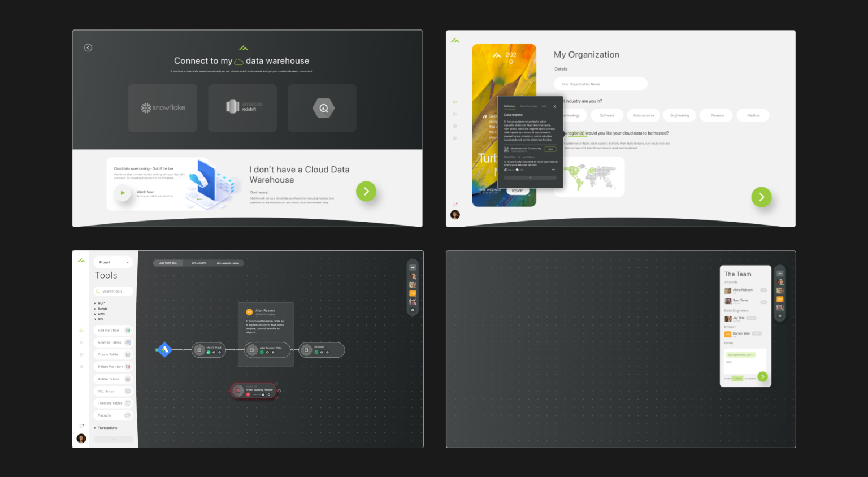
Task: Expand the Transactions tools group
Action: click(106, 428)
